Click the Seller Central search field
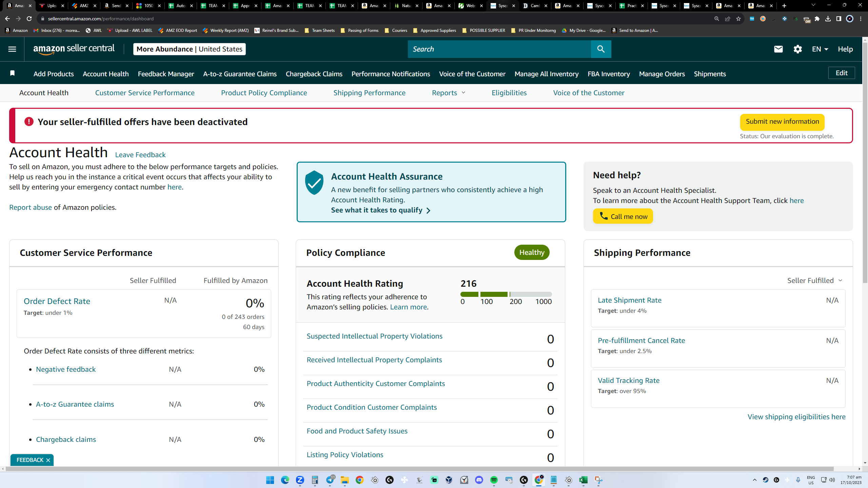 coord(499,49)
